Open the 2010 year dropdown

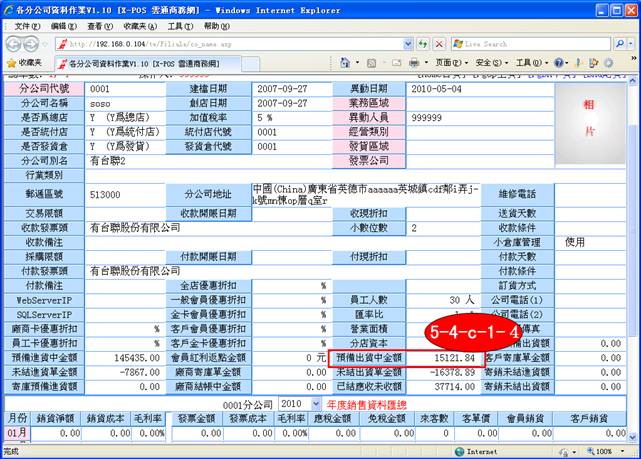(301, 403)
